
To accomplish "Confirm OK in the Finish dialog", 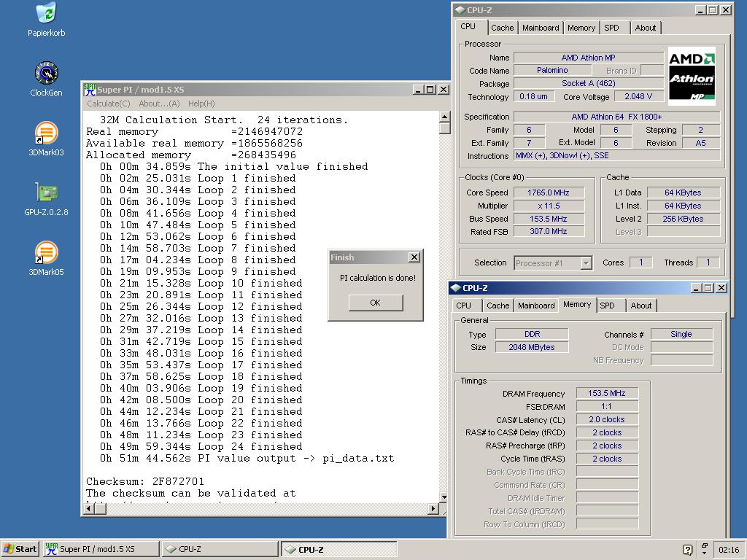I will pos(376,303).
